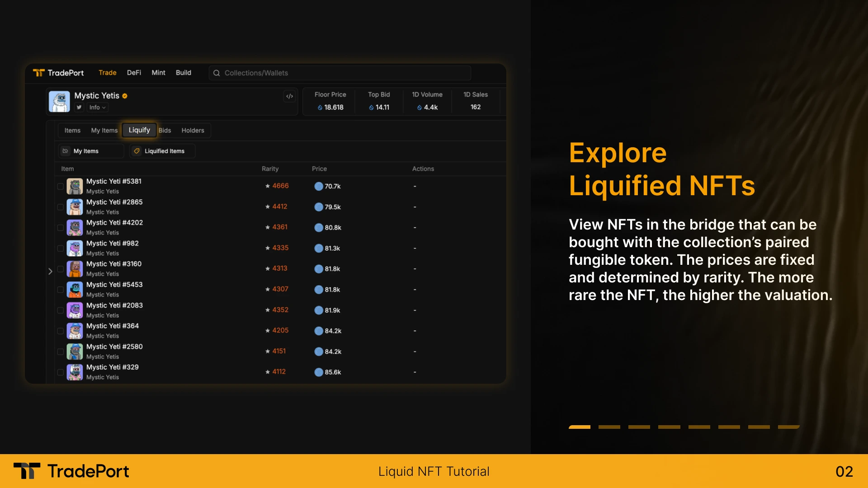Switch to the Holders tab
Viewport: 868px width, 488px height.
pyautogui.click(x=193, y=131)
